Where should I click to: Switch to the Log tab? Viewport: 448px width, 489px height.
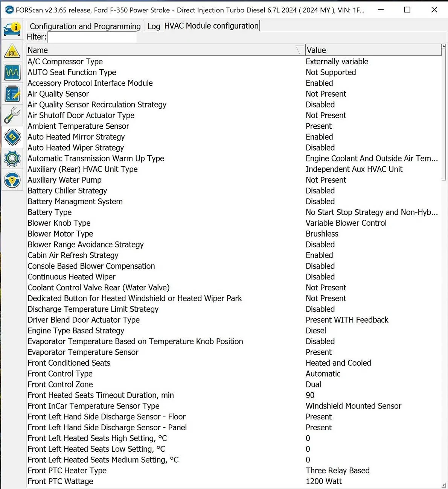click(x=154, y=26)
